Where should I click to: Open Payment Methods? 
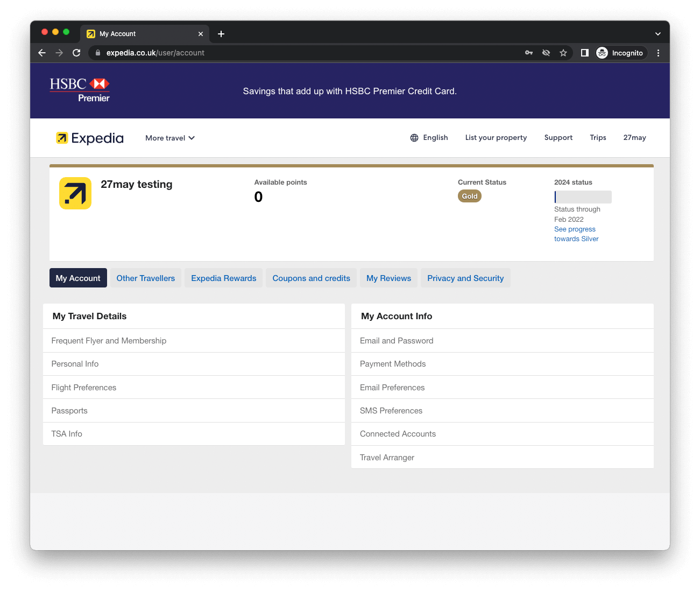pos(503,364)
